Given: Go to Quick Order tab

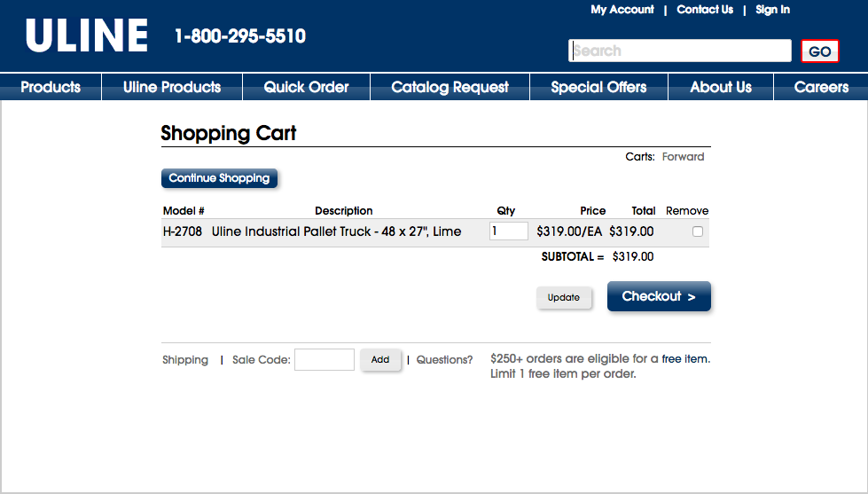Looking at the screenshot, I should (x=306, y=87).
